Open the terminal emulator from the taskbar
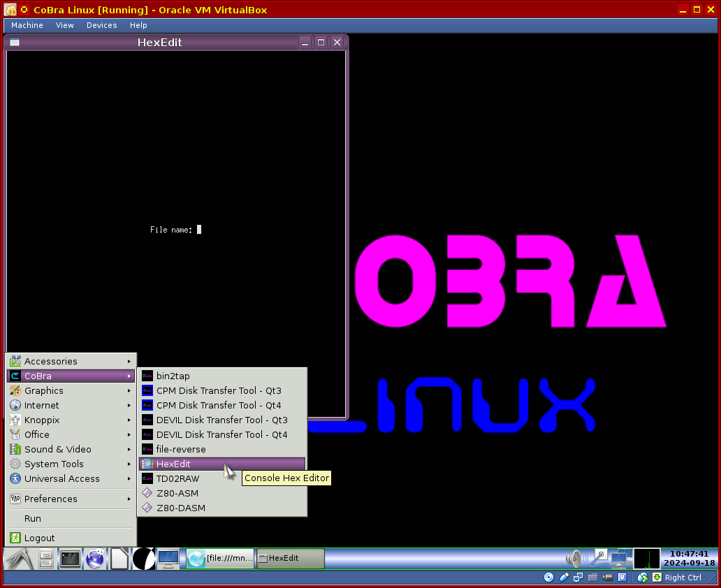Viewport: 721px width, 588px height. pyautogui.click(x=70, y=559)
